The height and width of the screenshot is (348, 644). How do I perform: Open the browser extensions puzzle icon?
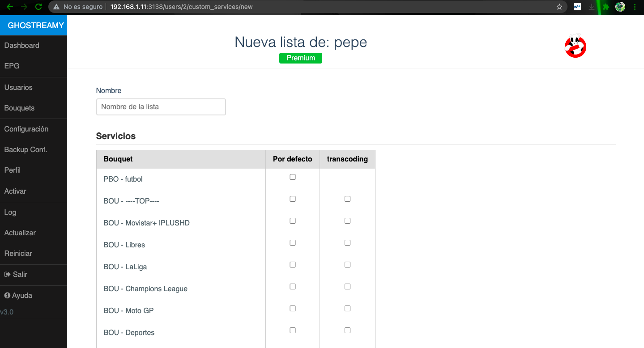pyautogui.click(x=606, y=7)
